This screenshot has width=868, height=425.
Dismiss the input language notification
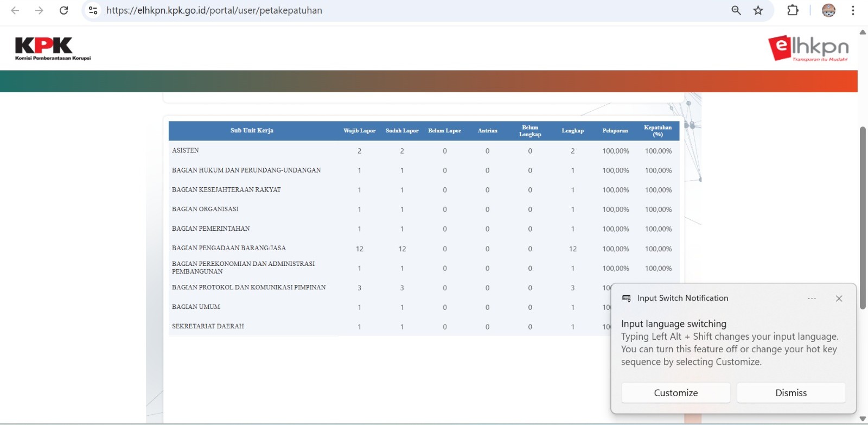pos(790,393)
